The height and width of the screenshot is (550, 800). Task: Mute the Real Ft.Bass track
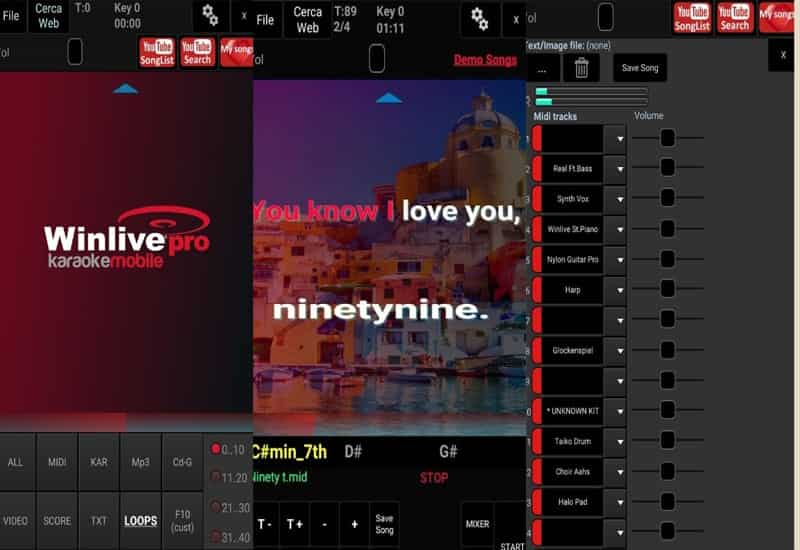pos(537,168)
